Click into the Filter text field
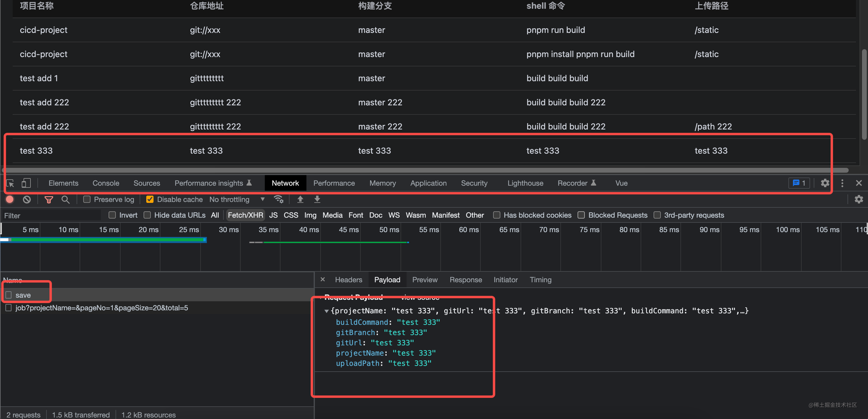 [51, 215]
